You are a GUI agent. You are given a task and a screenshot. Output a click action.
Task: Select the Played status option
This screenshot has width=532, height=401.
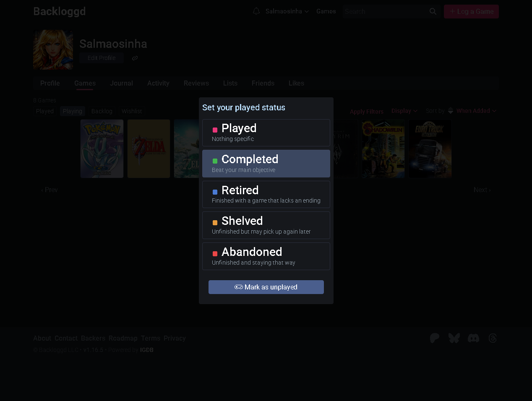266,133
